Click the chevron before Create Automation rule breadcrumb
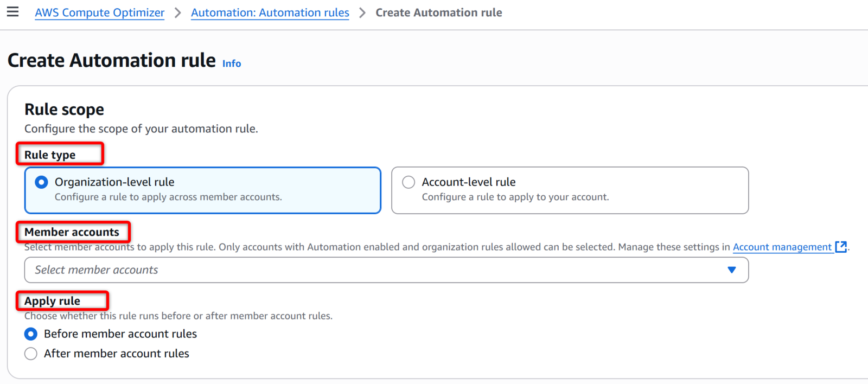Screen dimensions: 868x384 [x=362, y=12]
